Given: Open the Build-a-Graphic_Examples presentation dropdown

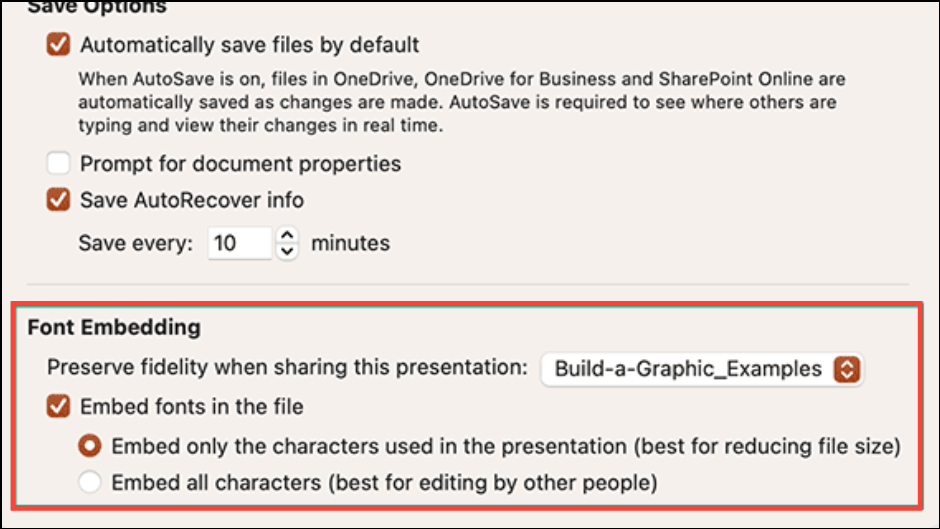Looking at the screenshot, I should [700, 369].
